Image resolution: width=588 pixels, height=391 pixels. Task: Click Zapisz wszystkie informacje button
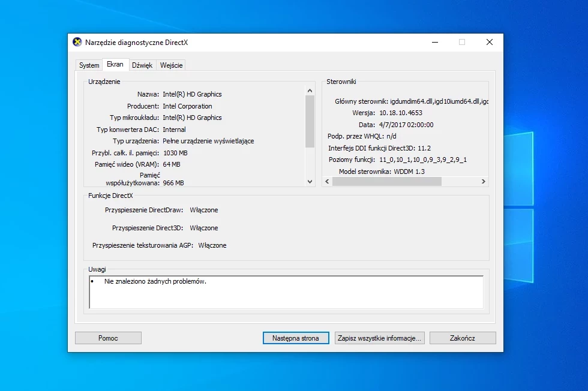click(x=379, y=338)
